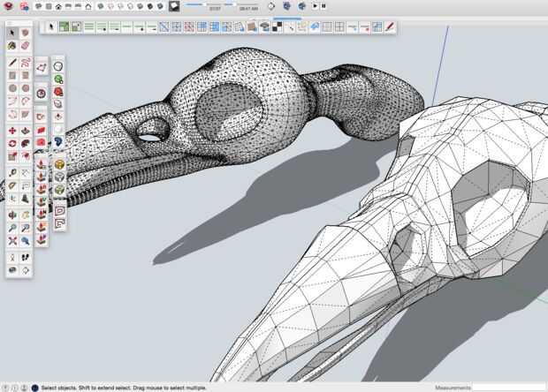Select the Circle drawing tool
The height and width of the screenshot is (392, 548).
[12, 88]
